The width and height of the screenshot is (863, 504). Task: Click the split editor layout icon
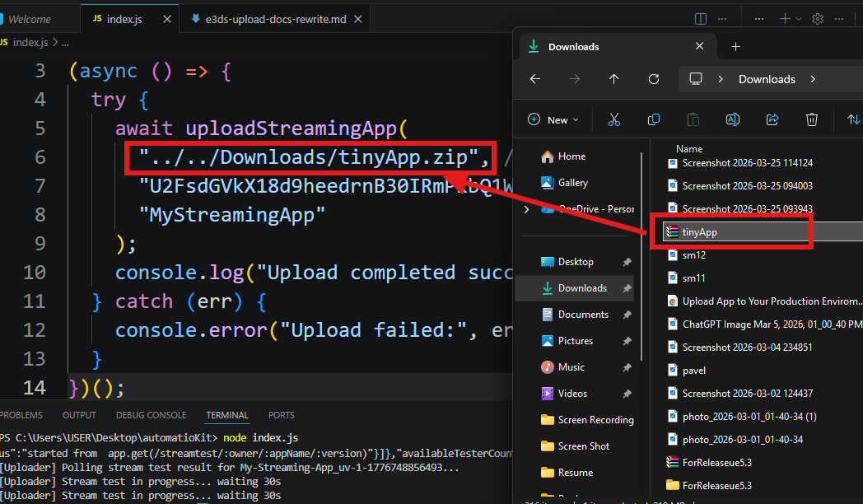701,18
